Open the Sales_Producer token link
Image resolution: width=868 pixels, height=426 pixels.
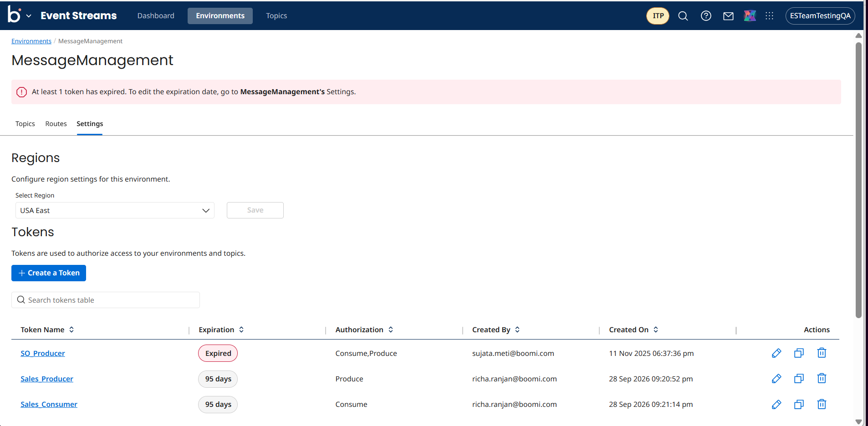pyautogui.click(x=47, y=379)
